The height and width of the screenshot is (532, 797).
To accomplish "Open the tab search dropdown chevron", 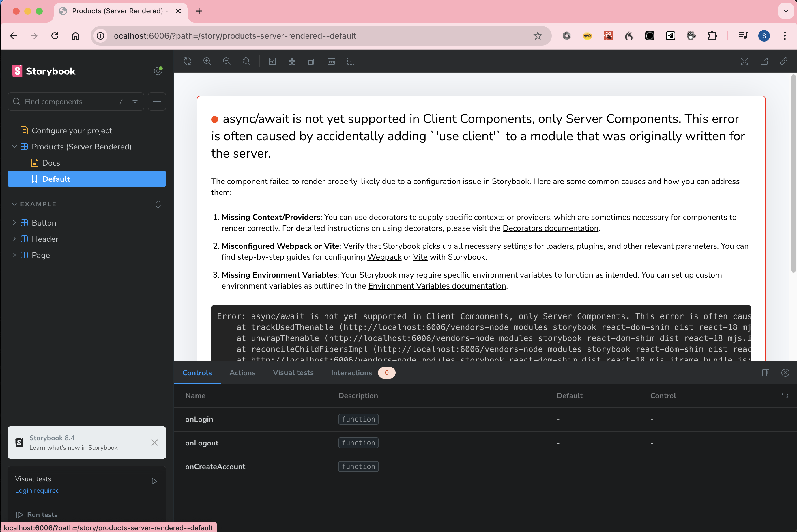I will click(786, 11).
